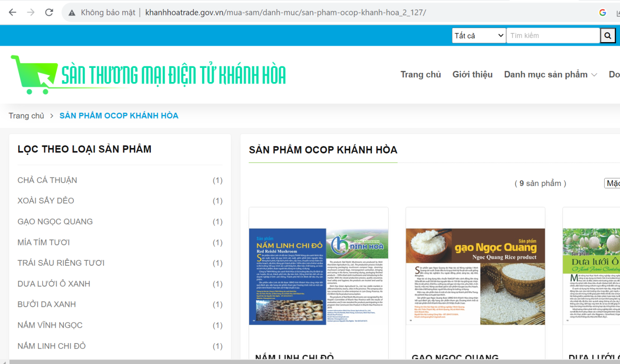This screenshot has height=364, width=620.
Task: Click the browser forward arrow
Action: pos(30,12)
